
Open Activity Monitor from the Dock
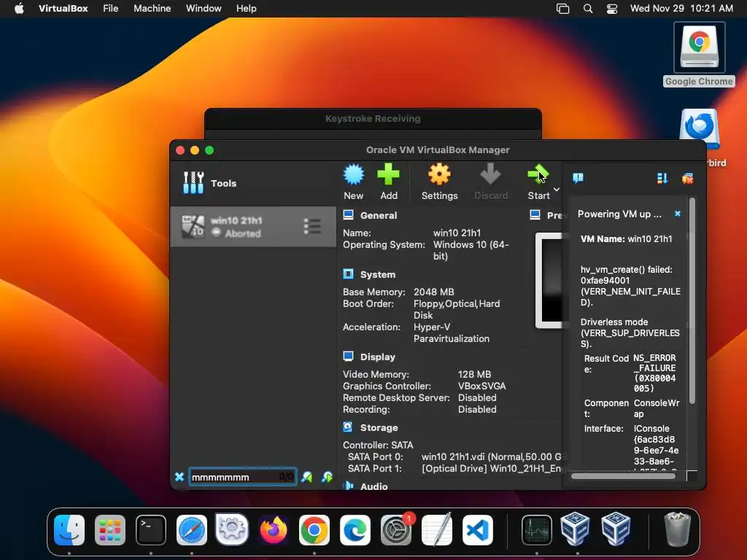tap(536, 529)
